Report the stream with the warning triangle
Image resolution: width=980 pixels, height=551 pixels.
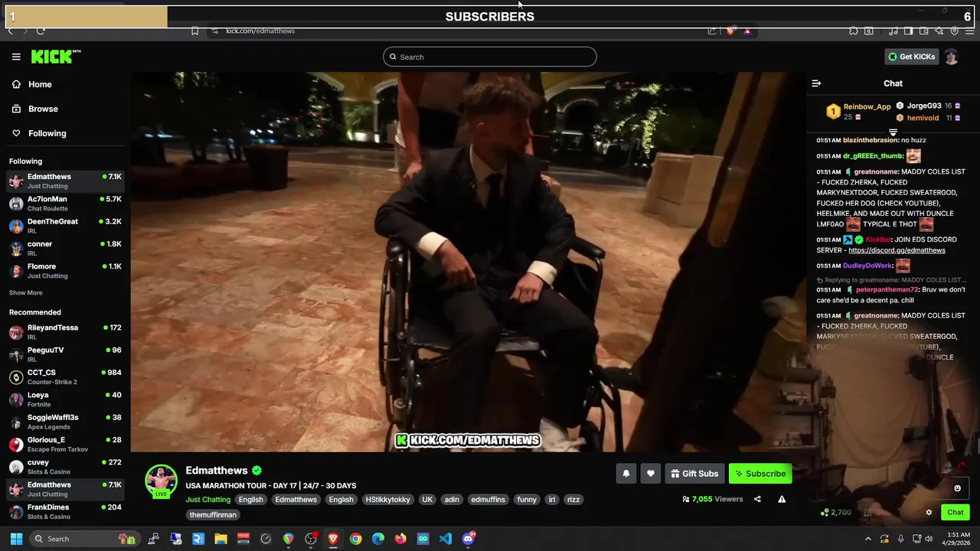coord(782,499)
